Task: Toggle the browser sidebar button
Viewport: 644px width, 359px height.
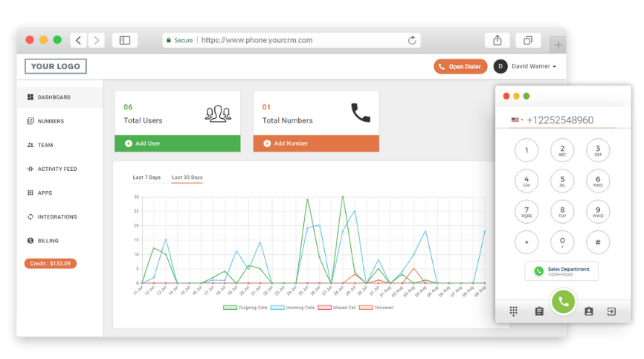Action: [125, 40]
